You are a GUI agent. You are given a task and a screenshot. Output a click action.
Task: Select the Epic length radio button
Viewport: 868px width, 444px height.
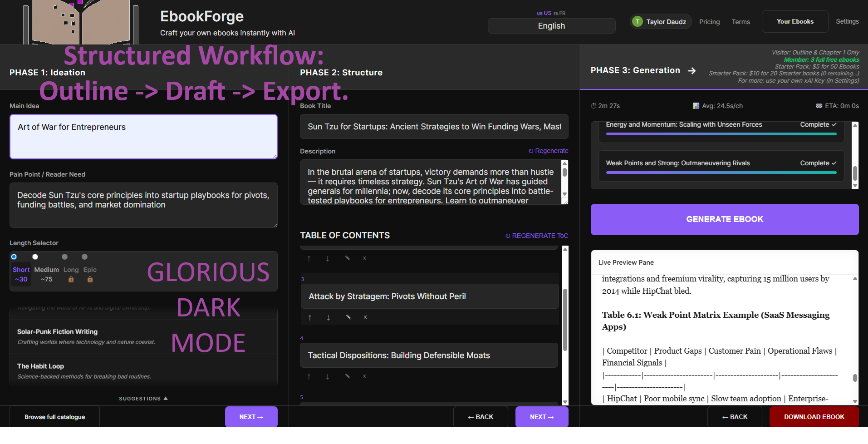click(84, 257)
